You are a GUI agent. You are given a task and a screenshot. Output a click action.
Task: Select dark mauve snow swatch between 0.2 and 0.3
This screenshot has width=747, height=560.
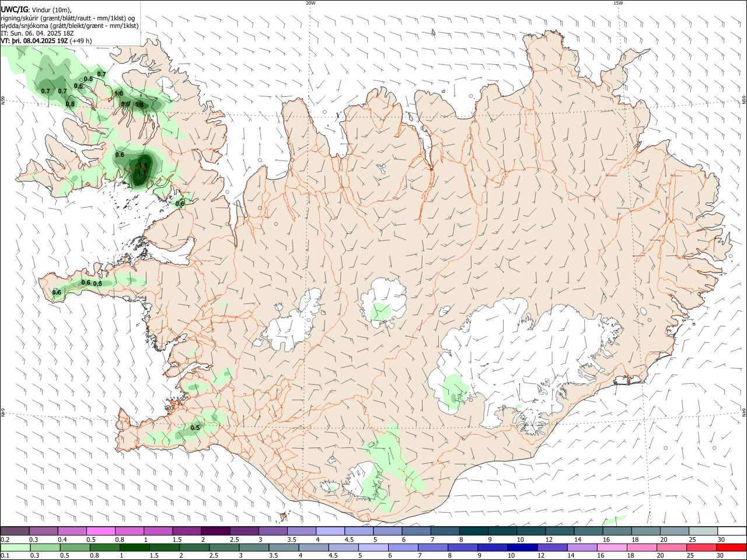[x=15, y=531]
